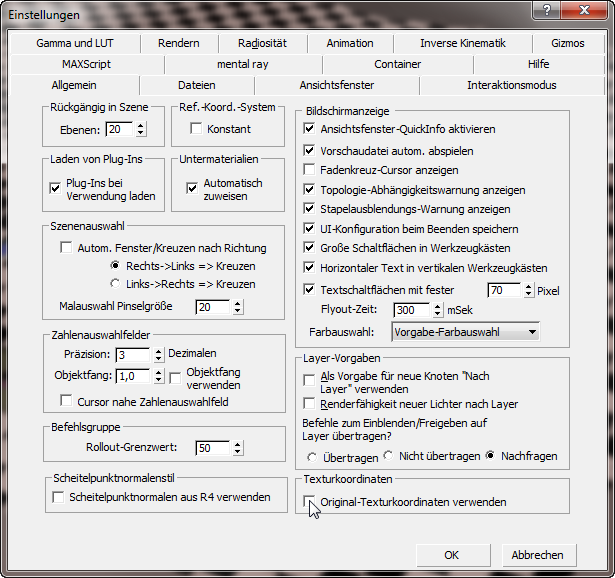Click Malauswahl Pinselgröße field

(213, 307)
